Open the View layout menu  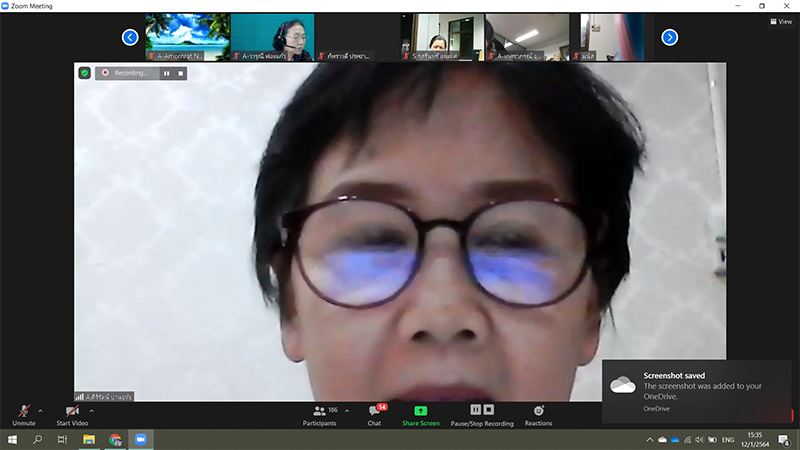point(781,21)
